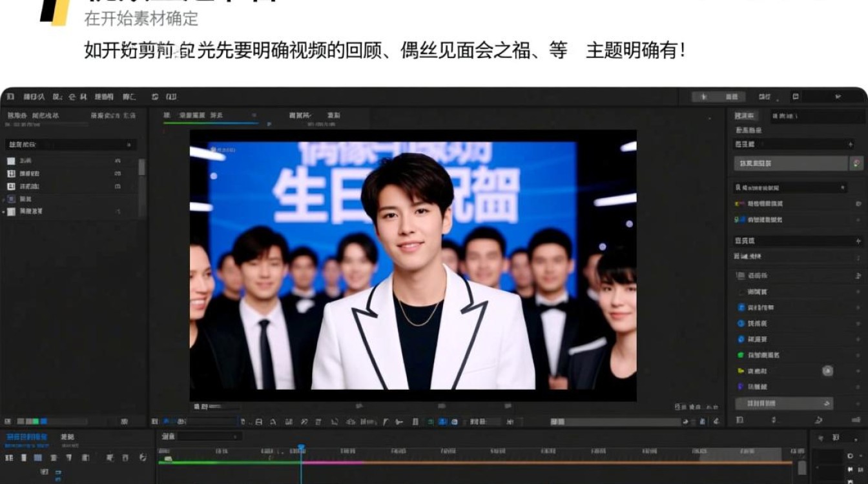This screenshot has height=484, width=868.
Task: Click the color wheel icon beside the wide gray button
Action: pos(856,163)
